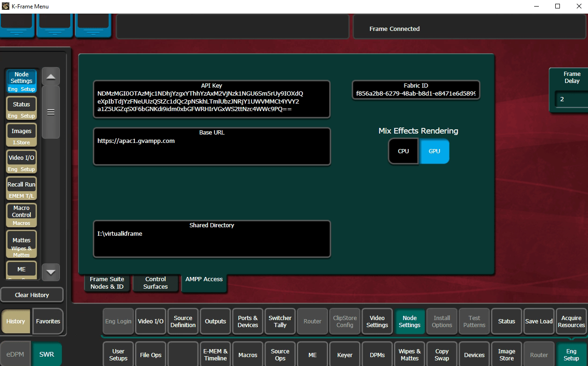The width and height of the screenshot is (588, 366).
Task: Click the SWR button
Action: [x=46, y=354]
